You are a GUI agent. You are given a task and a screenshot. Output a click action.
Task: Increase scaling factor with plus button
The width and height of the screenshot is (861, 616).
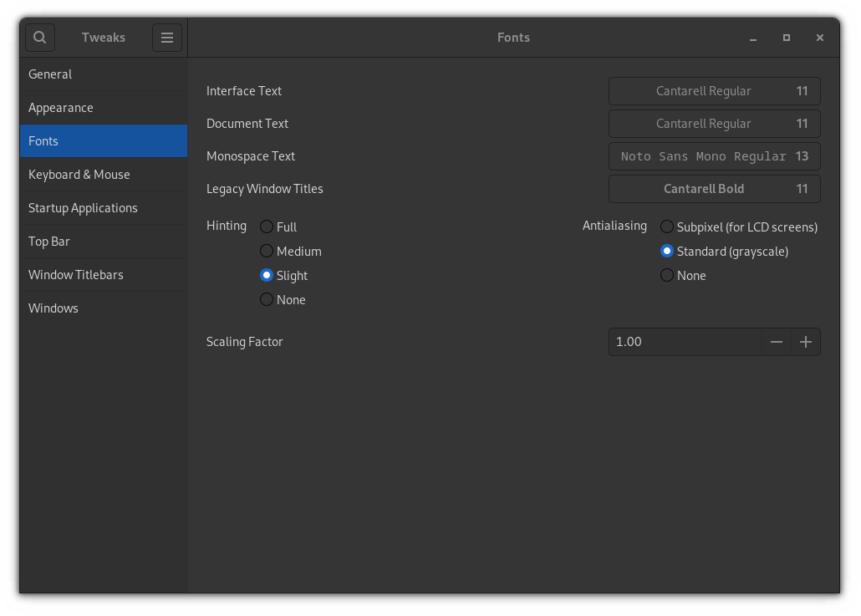pyautogui.click(x=806, y=342)
